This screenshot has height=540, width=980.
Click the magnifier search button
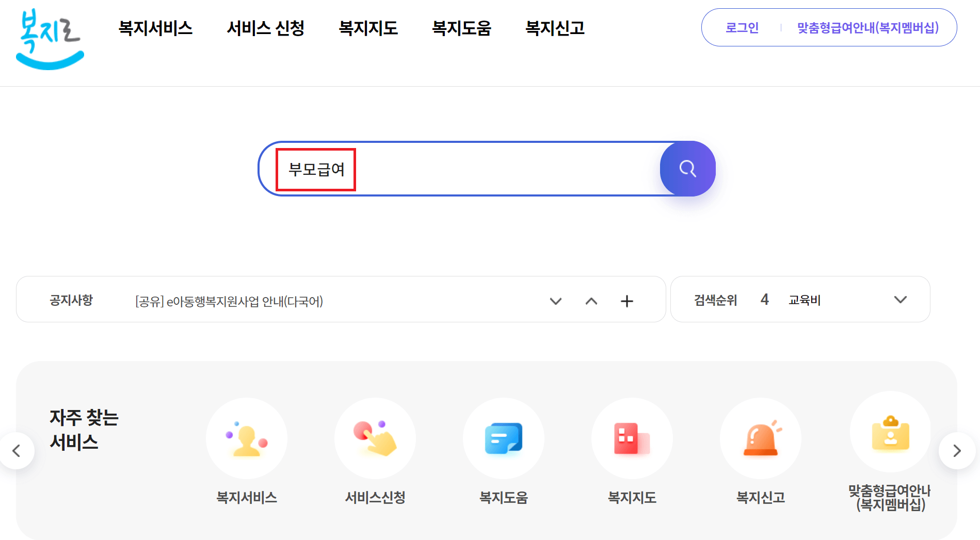tap(687, 169)
